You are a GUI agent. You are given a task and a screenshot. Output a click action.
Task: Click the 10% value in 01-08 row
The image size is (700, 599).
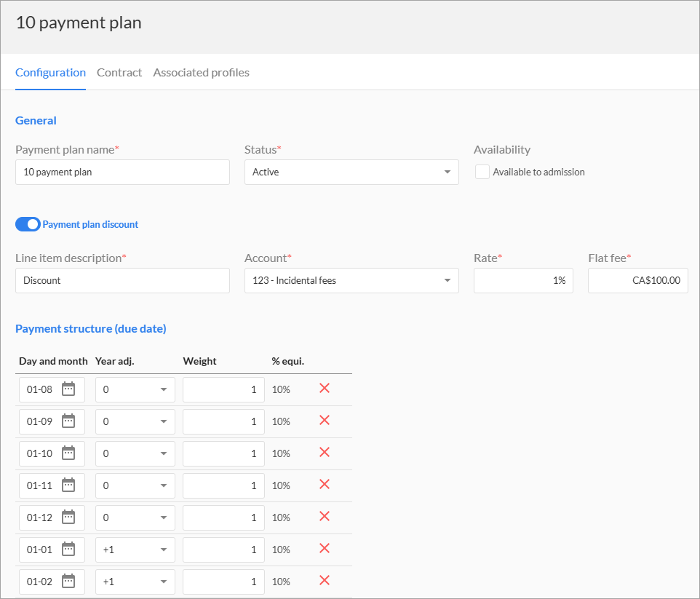point(281,389)
